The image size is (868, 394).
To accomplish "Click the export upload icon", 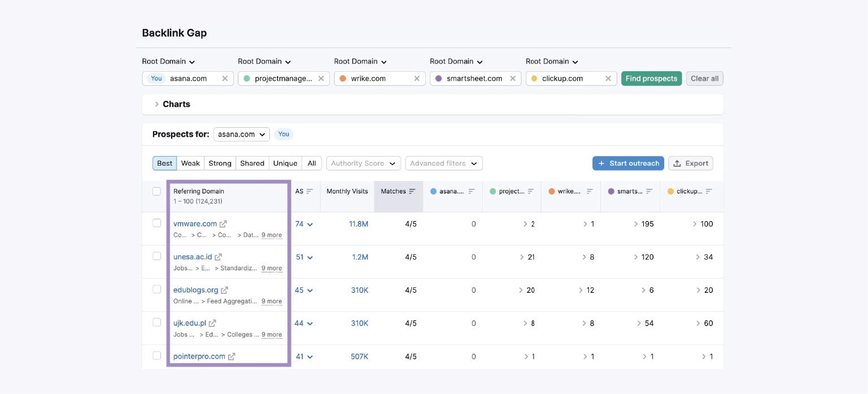I will 677,163.
